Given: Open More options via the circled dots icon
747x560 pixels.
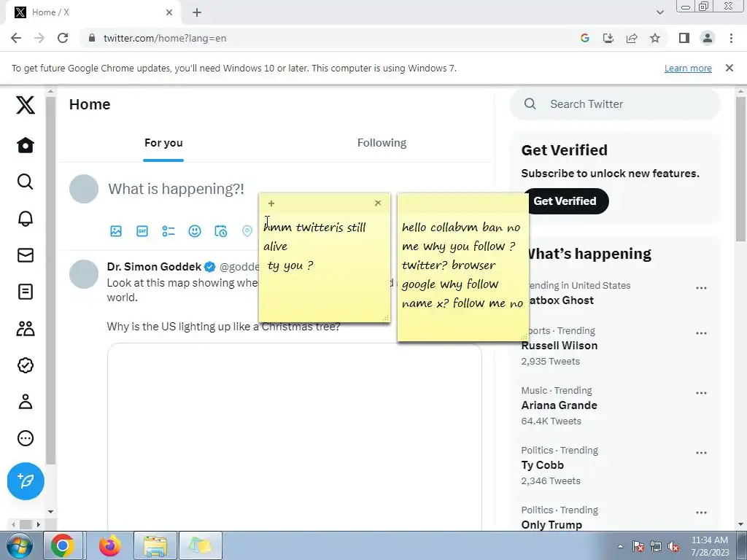Looking at the screenshot, I should 26,438.
